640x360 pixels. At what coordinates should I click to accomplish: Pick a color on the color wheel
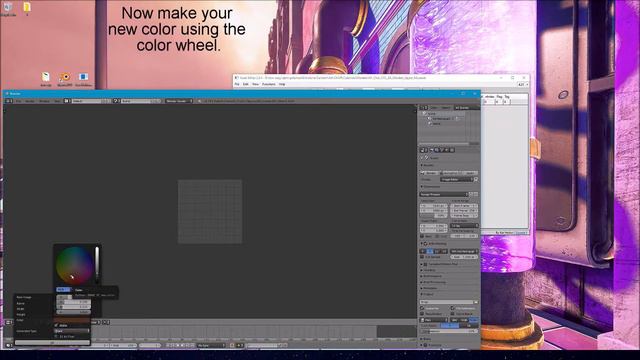pos(74,265)
